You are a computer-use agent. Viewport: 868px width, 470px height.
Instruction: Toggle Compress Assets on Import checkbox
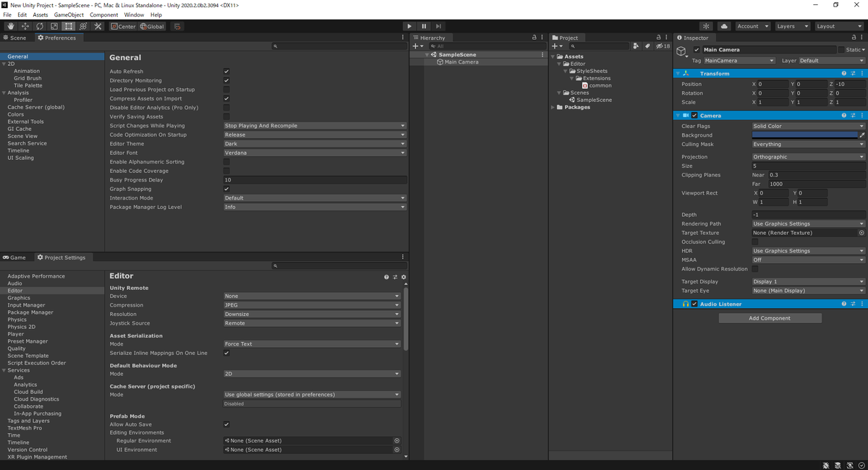226,98
